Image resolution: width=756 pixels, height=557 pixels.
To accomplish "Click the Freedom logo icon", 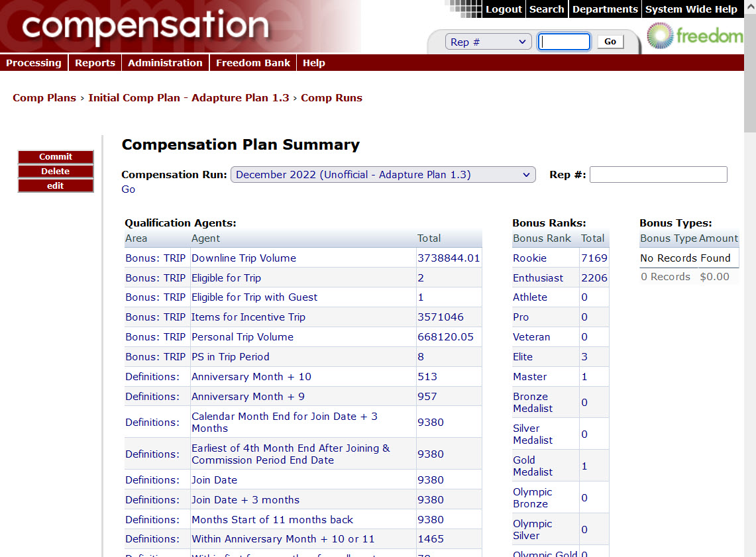I will [659, 35].
